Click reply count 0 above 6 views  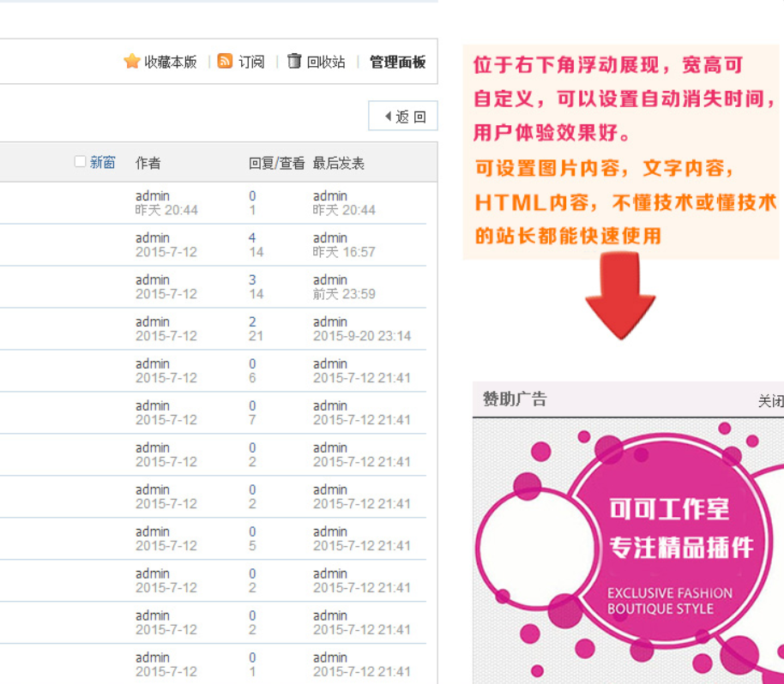point(252,363)
